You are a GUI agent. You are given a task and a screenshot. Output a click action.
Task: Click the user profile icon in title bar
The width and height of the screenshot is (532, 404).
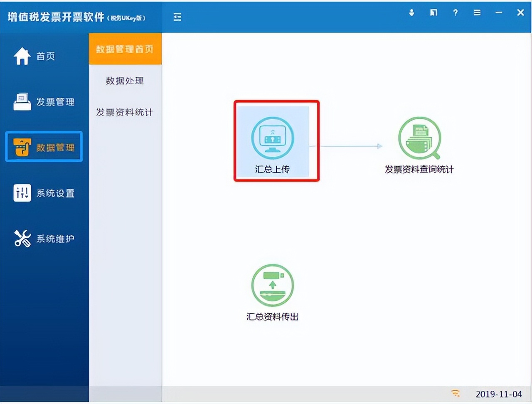coord(411,13)
